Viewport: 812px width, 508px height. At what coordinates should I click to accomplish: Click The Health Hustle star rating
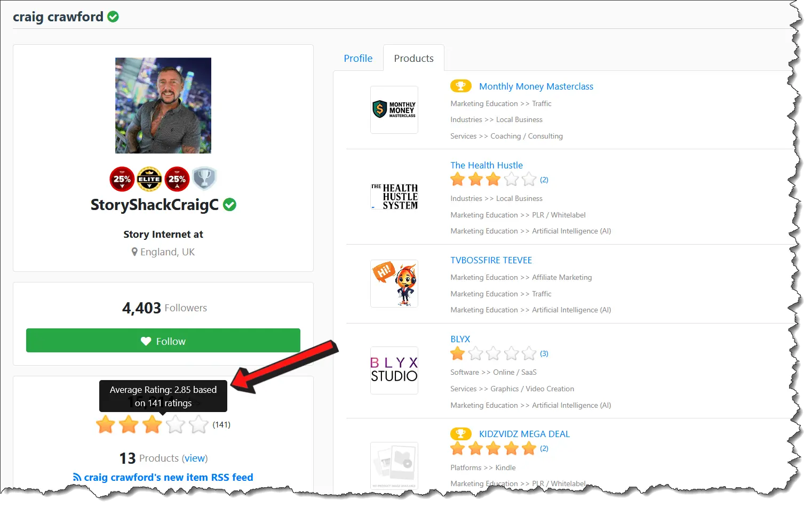[x=493, y=180]
